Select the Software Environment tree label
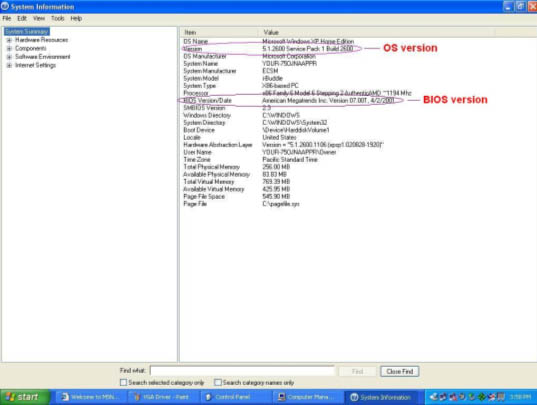Screen dimensions: 537x405 point(42,57)
